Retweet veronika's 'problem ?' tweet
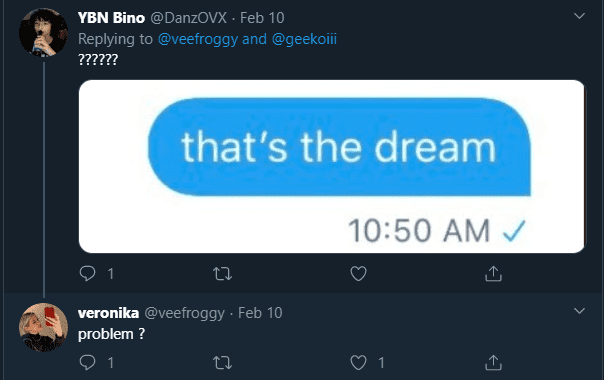Screen dimensions: 604x380 [x=222, y=363]
